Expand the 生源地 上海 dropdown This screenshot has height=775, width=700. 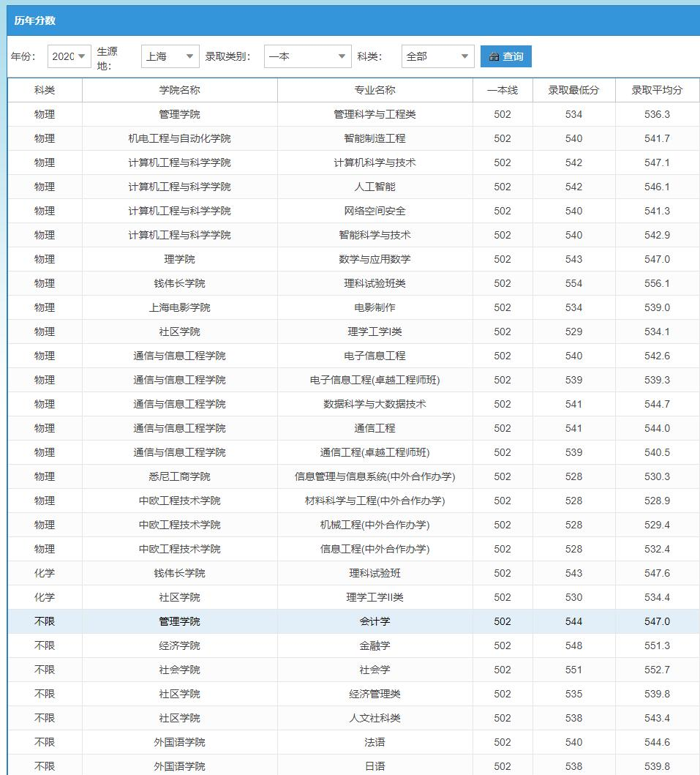click(x=170, y=56)
